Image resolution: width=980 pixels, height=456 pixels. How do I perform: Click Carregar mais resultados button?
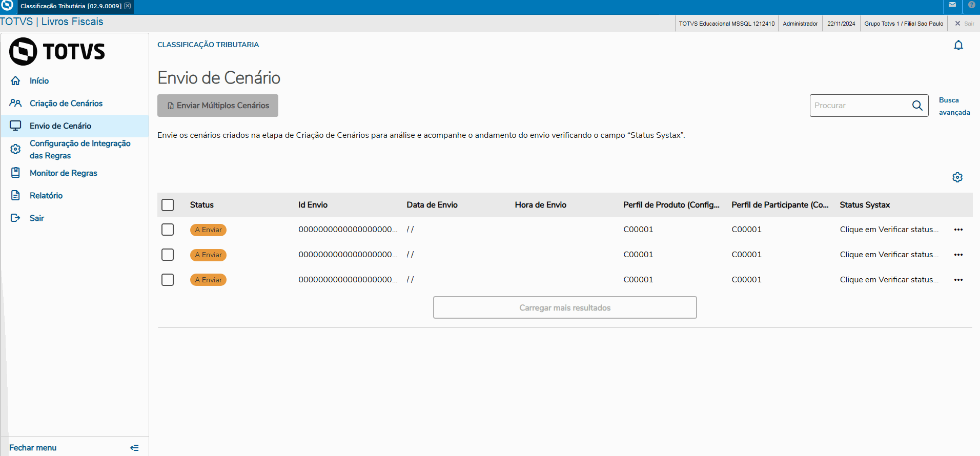[x=565, y=307]
